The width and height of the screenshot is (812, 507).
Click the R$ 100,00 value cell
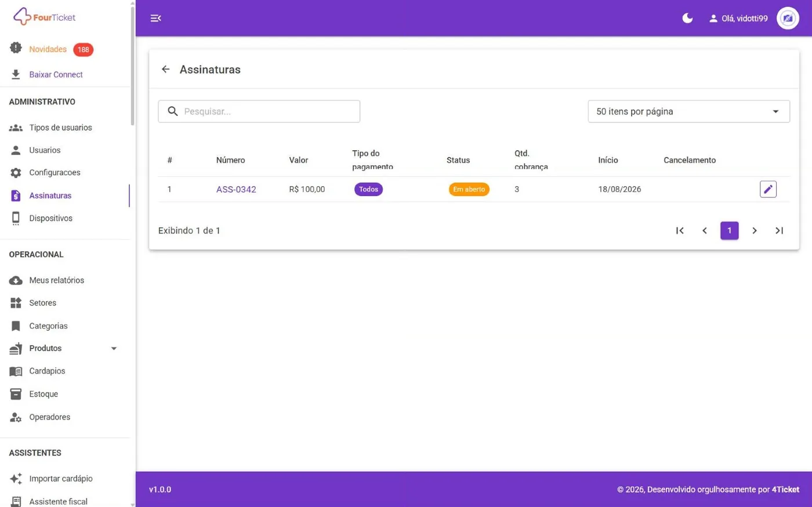point(307,189)
